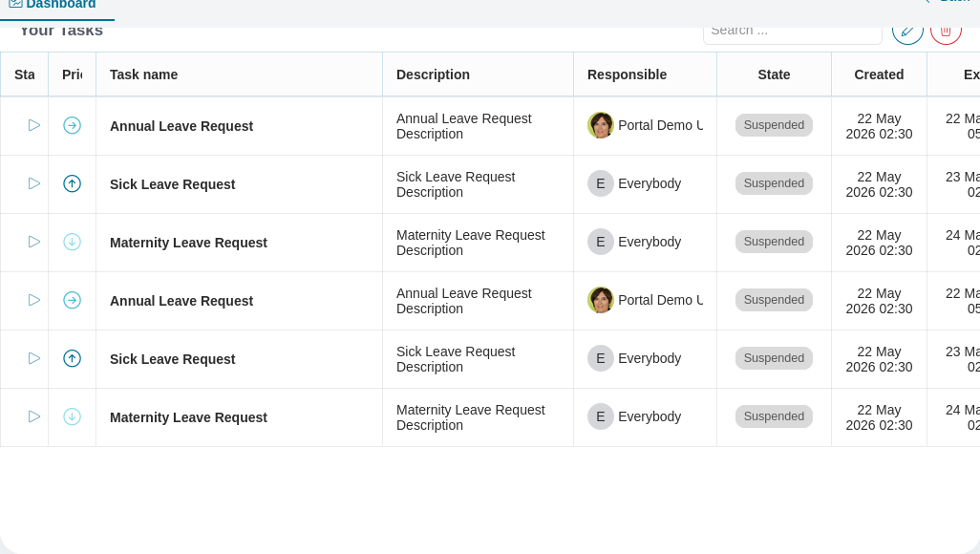Screen dimensions: 980x554
Task: Click Created date in first Sick Leave row
Action: pyautogui.click(x=879, y=184)
